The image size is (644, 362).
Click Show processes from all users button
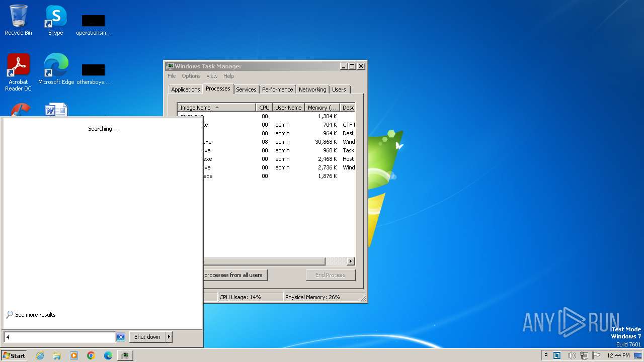pyautogui.click(x=235, y=275)
